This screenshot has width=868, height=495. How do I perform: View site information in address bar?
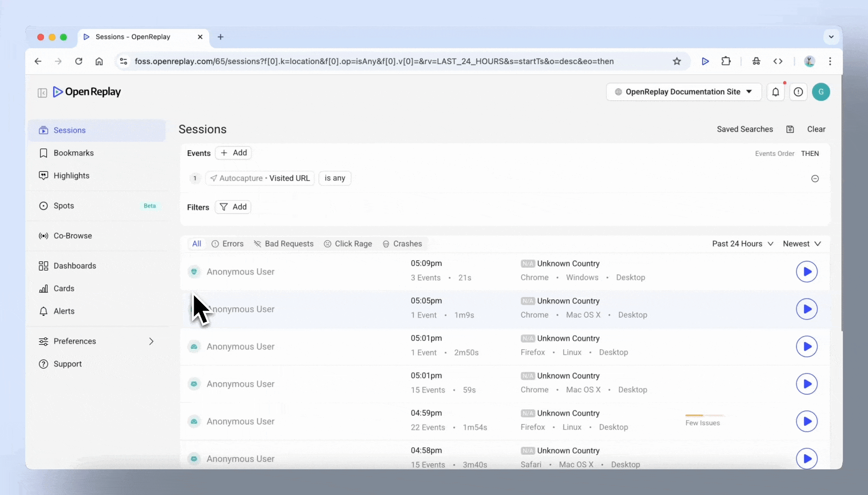coord(123,61)
